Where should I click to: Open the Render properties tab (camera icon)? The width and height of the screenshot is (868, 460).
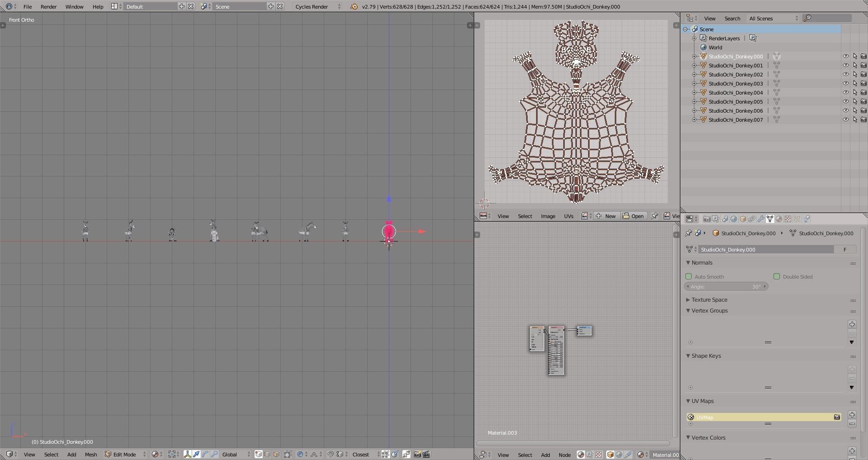(707, 219)
